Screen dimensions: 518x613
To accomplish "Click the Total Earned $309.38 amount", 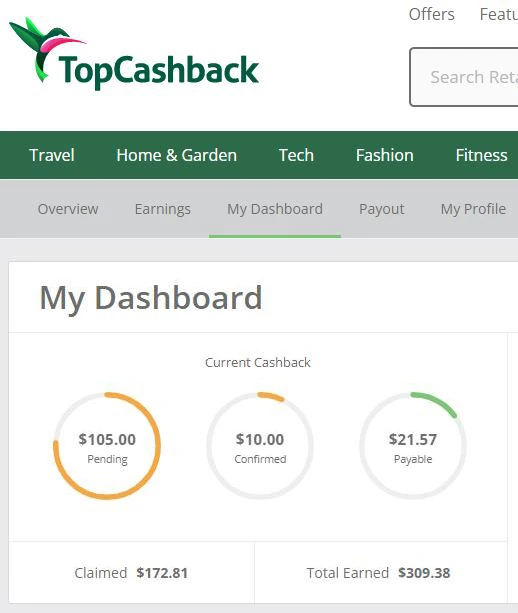I will tap(424, 573).
